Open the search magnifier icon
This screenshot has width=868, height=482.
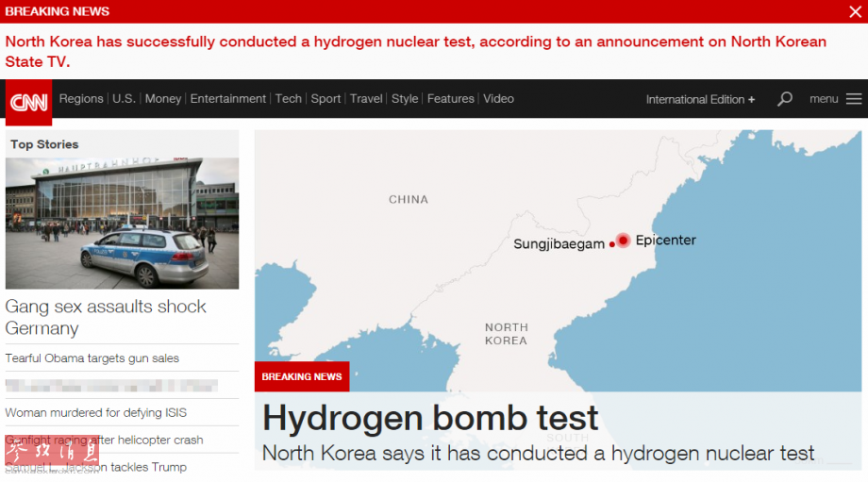pyautogui.click(x=784, y=99)
